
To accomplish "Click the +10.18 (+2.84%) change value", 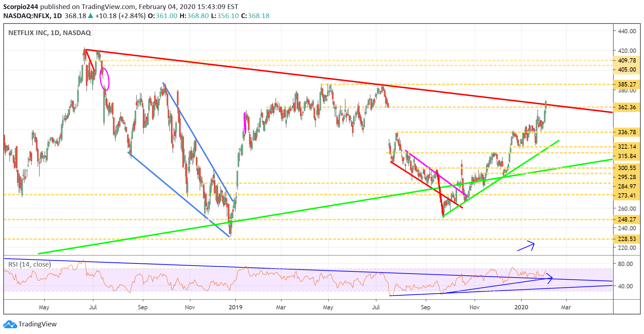I will coord(120,16).
